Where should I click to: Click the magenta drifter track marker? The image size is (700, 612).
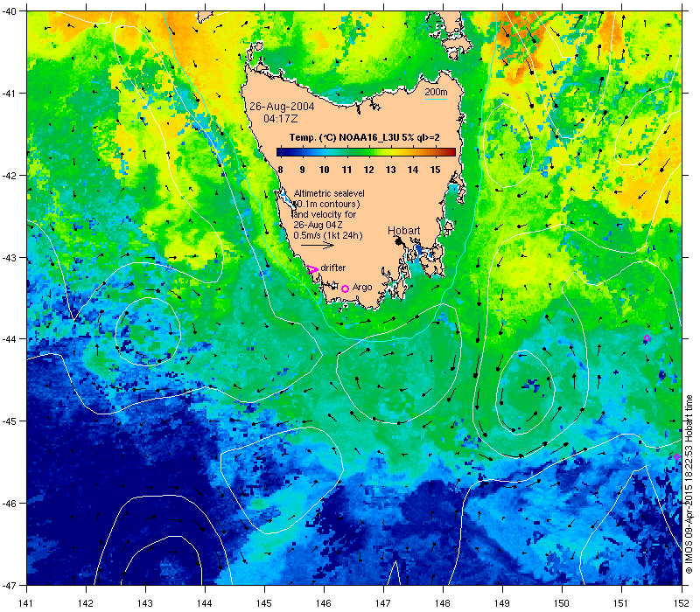pyautogui.click(x=312, y=269)
